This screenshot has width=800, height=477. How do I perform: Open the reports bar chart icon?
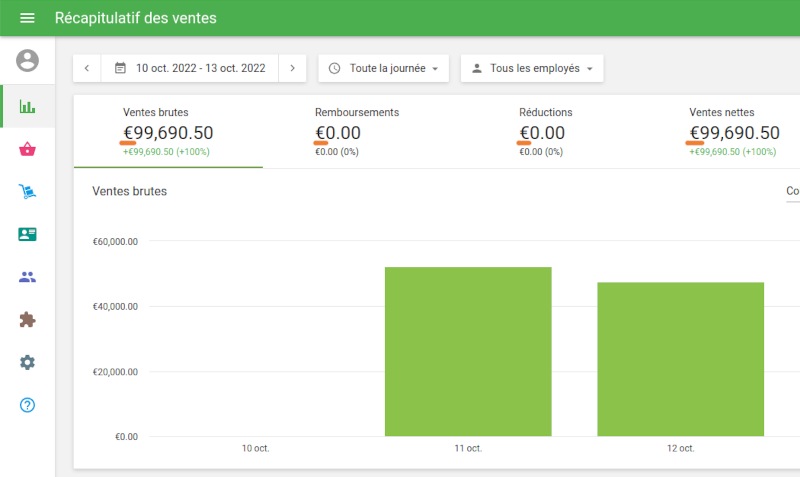27,106
